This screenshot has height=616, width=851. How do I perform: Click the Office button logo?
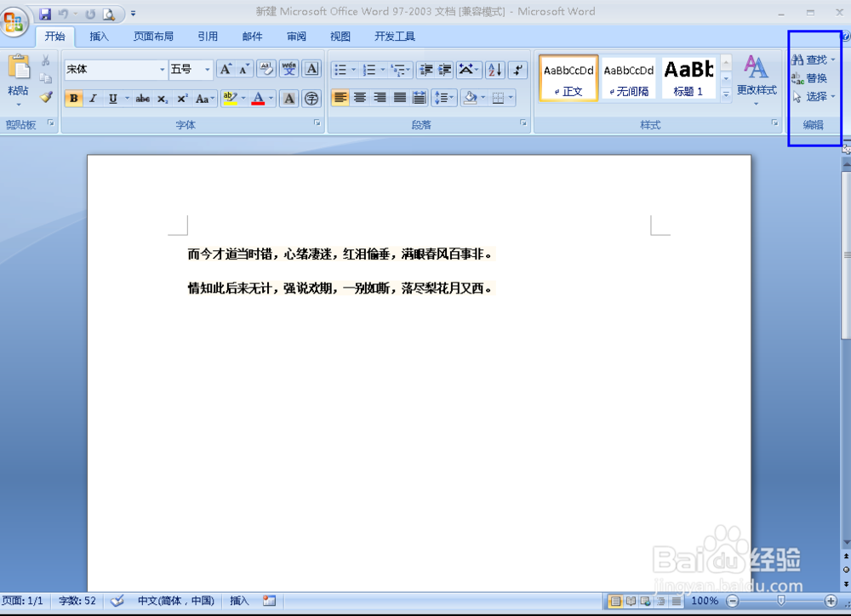(x=14, y=22)
